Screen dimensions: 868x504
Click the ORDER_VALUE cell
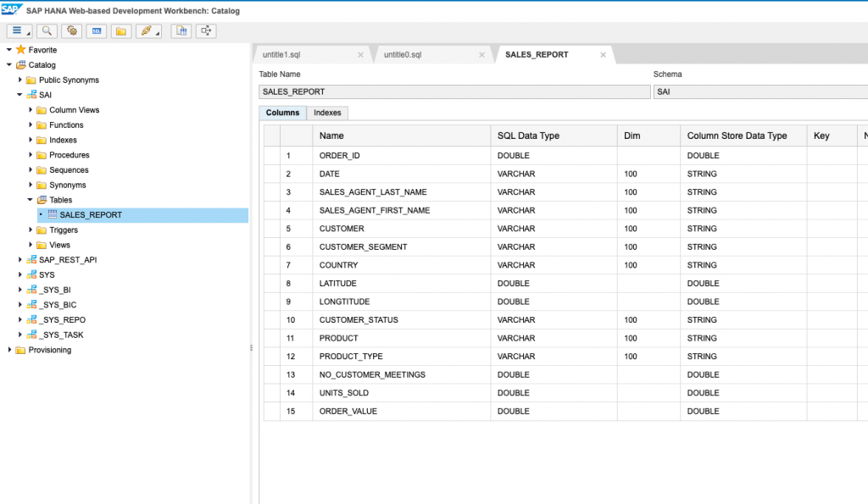tap(401, 411)
